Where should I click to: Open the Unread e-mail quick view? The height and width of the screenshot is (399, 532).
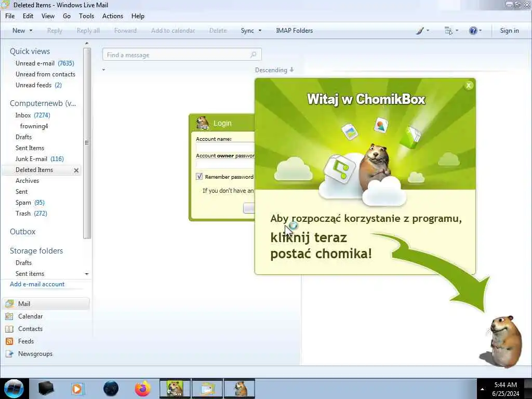click(45, 63)
